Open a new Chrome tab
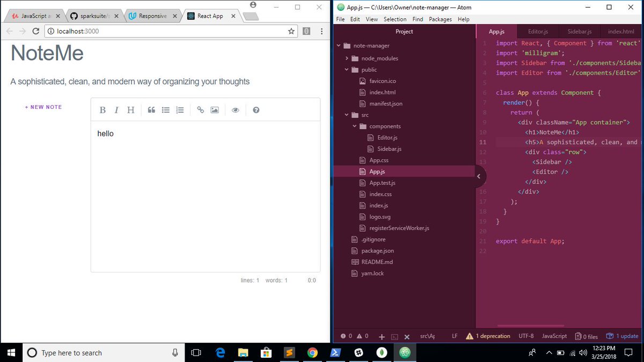This screenshot has width=644, height=362. [250, 17]
